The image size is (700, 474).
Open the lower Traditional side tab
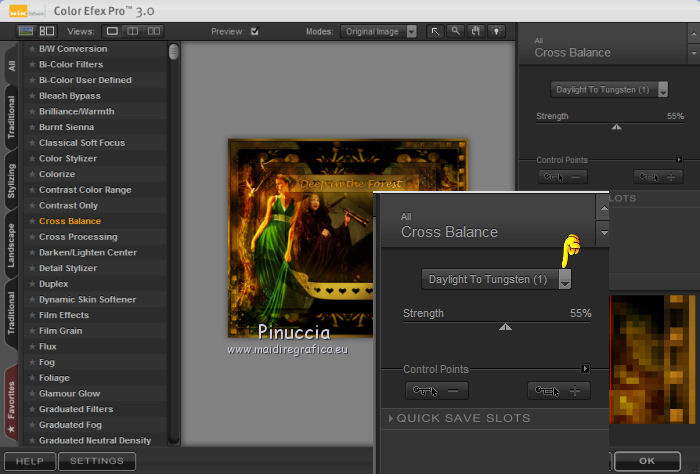coord(12,312)
